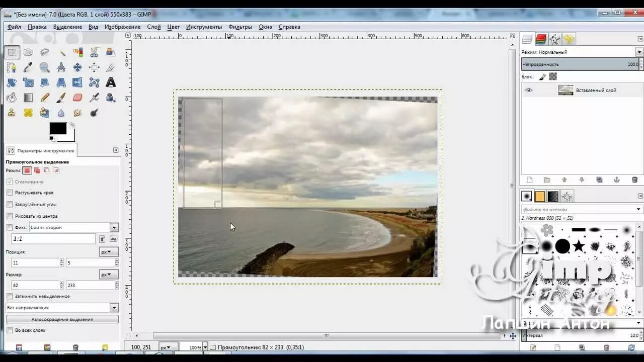
Task: Select the Smudge tool
Action: (x=78, y=113)
